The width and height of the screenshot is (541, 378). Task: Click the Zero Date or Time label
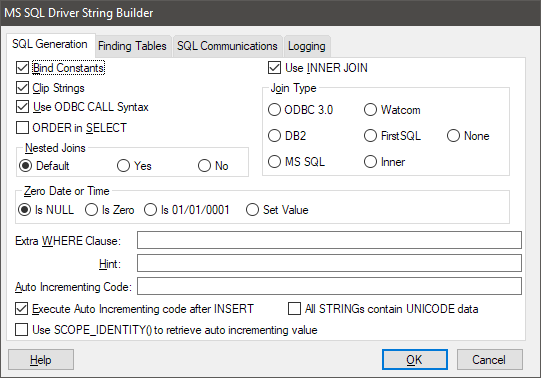(x=66, y=191)
